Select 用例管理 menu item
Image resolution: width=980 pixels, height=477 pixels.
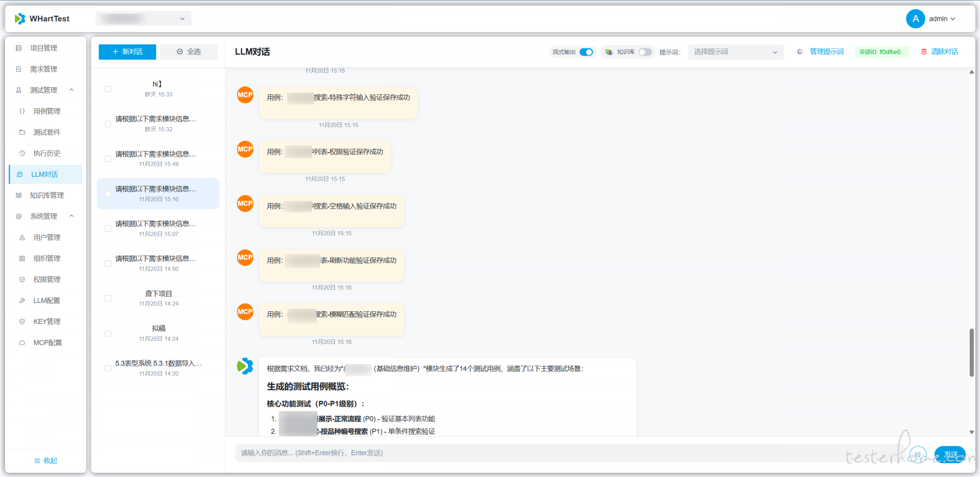click(x=46, y=111)
